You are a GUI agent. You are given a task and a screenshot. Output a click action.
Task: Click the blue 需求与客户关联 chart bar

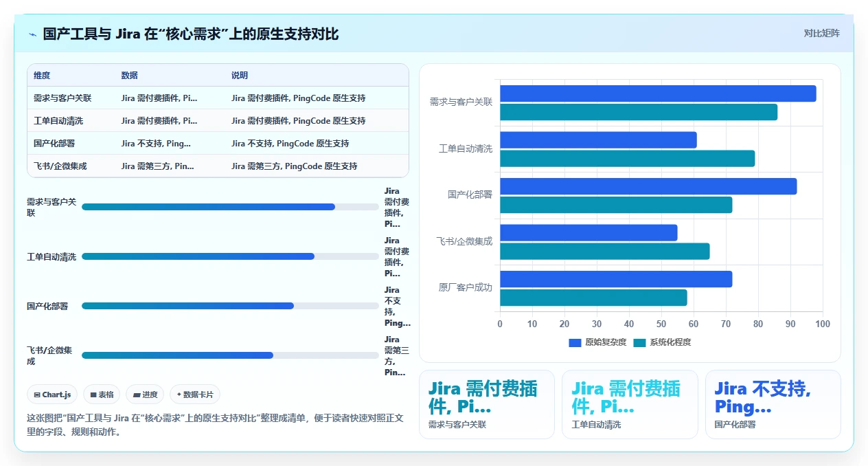click(658, 93)
